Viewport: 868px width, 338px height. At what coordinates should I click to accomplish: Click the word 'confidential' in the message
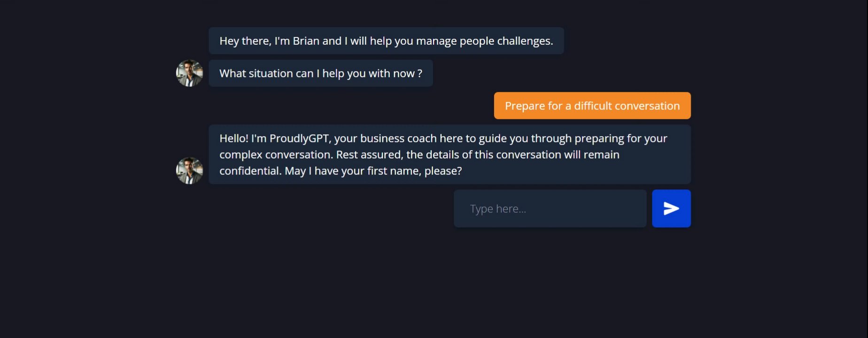pyautogui.click(x=249, y=171)
